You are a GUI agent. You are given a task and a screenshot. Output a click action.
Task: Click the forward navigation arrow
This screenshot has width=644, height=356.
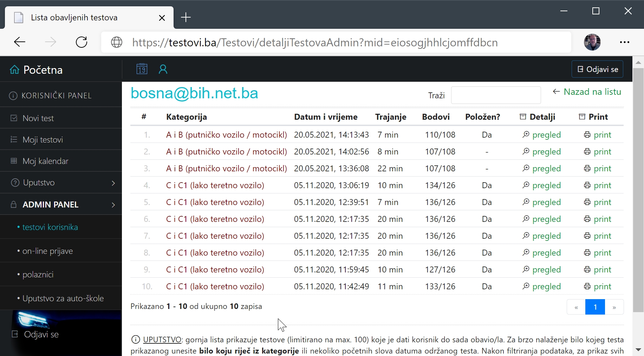tap(51, 42)
